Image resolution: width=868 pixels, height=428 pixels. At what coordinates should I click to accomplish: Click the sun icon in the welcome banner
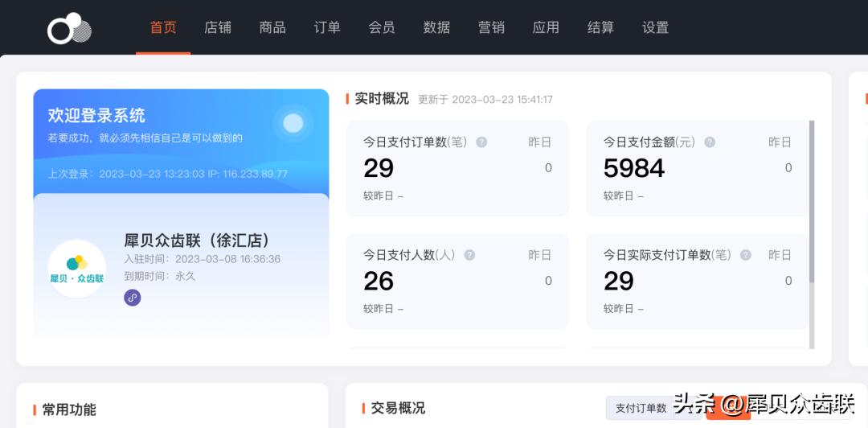(293, 123)
